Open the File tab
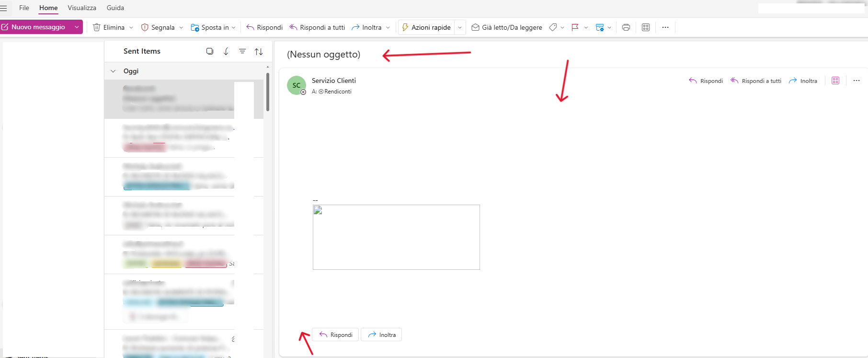The image size is (868, 358). point(24,8)
